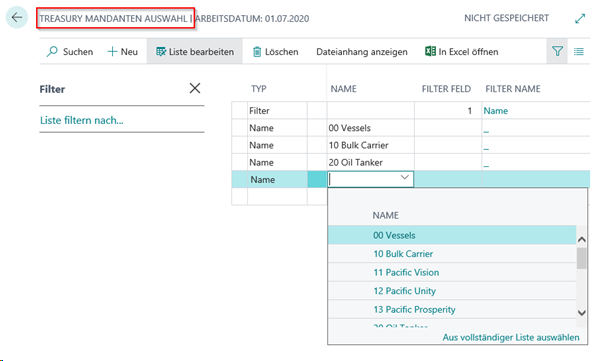Click the back arrow button

pyautogui.click(x=17, y=17)
